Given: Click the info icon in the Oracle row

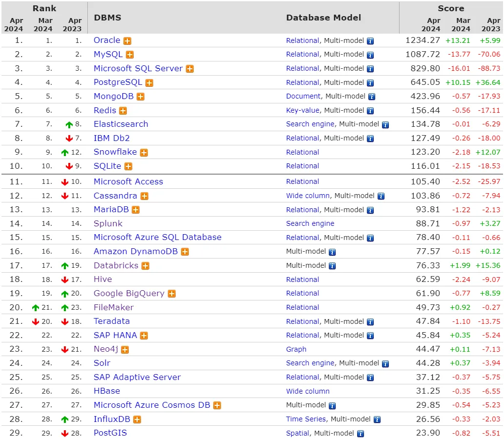Looking at the screenshot, I should [x=370, y=41].
